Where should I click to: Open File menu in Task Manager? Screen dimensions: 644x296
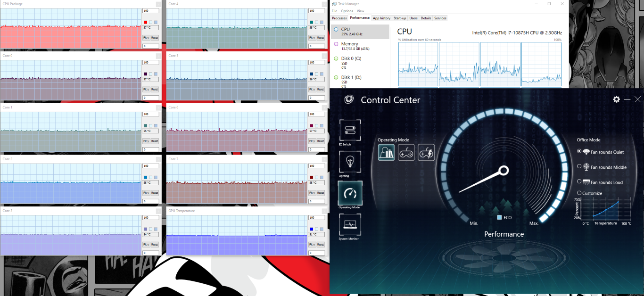tap(334, 11)
